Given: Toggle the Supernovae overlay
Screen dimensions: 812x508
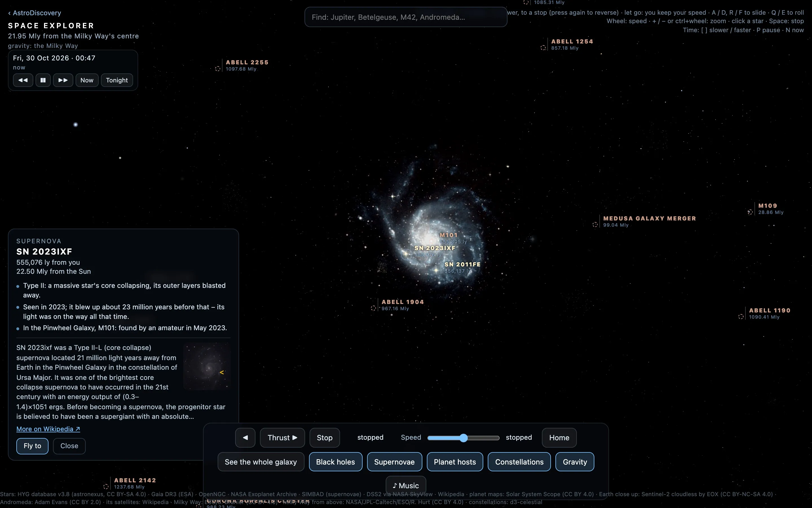Looking at the screenshot, I should [x=394, y=462].
